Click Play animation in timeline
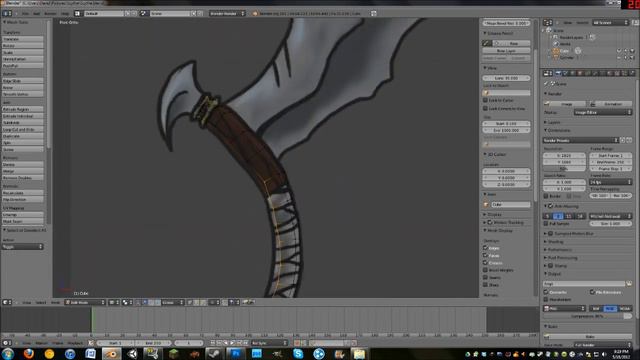Viewport: 640px width, 360px height. 233,343
